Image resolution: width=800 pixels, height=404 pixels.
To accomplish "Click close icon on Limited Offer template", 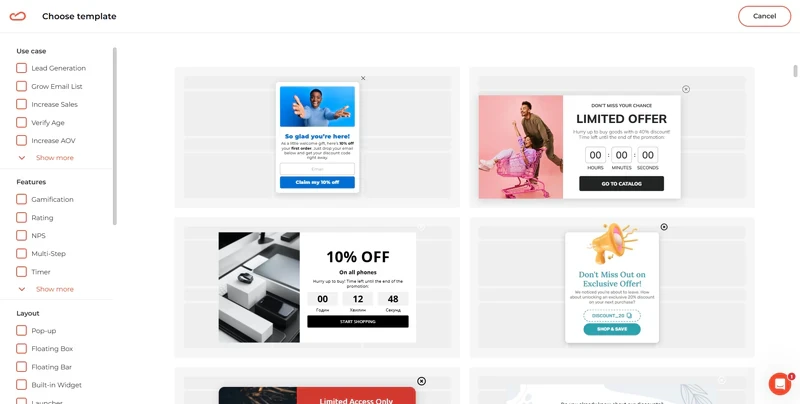I will tap(686, 89).
